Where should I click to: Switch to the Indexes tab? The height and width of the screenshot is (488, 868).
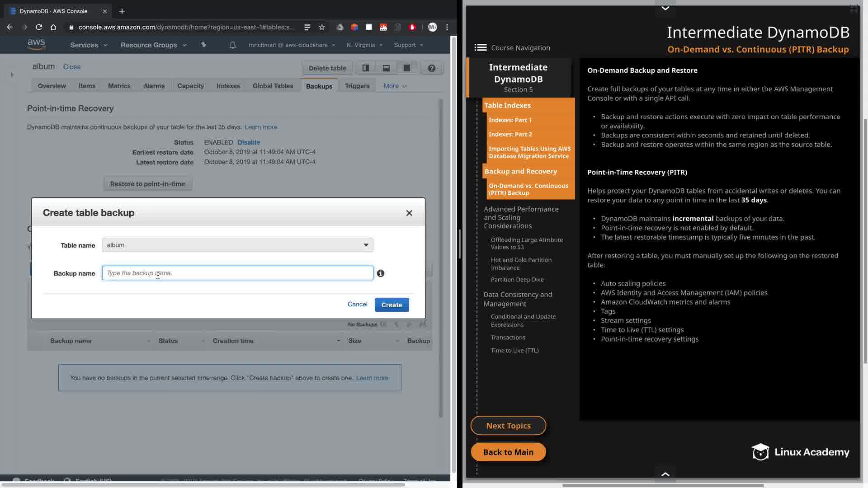coord(228,86)
